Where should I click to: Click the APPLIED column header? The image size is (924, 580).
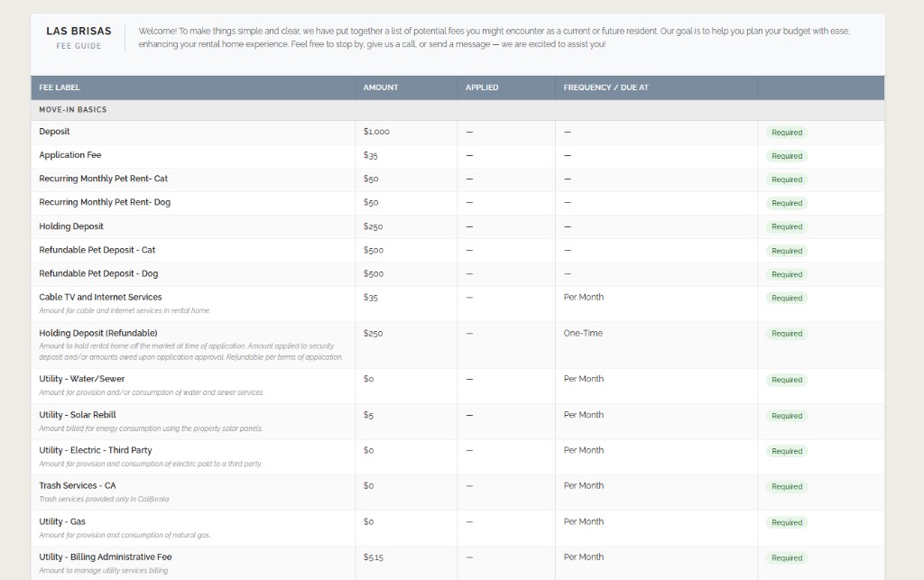pos(481,87)
